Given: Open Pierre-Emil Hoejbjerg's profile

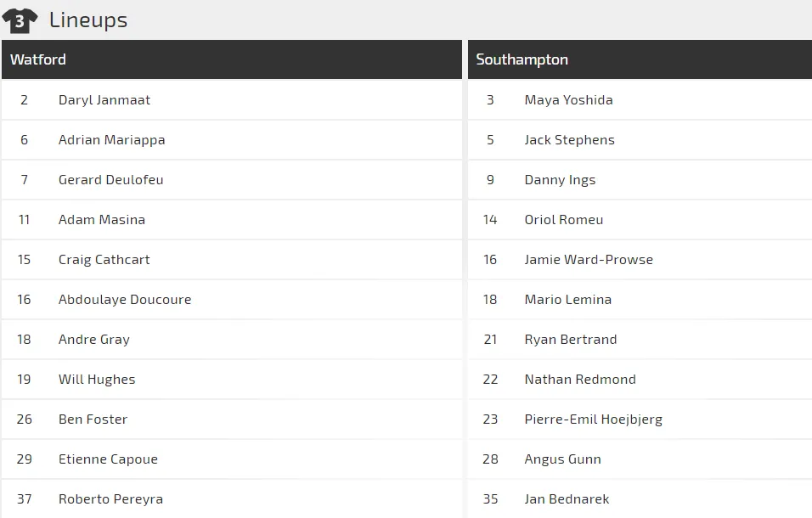Looking at the screenshot, I should click(x=593, y=419).
